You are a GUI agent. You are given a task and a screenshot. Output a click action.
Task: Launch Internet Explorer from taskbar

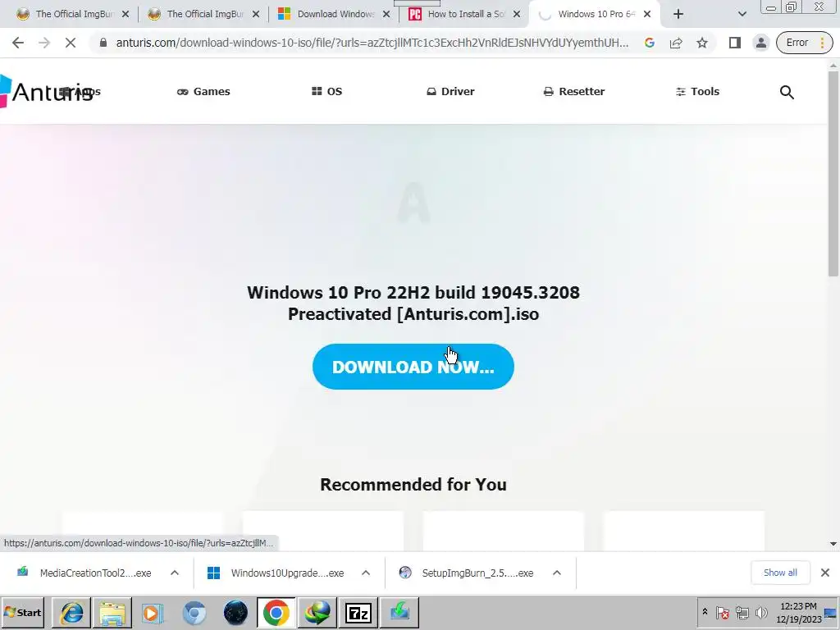(72, 612)
